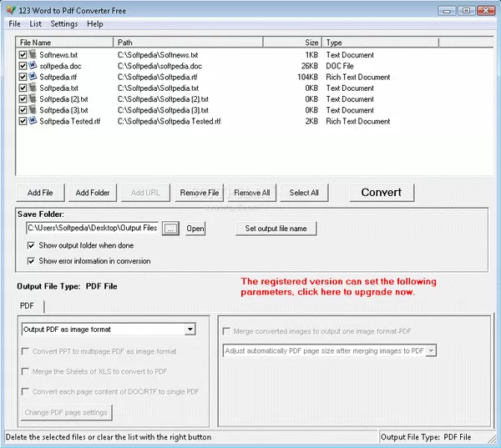Viewport: 501px width, 448px height.
Task: Open the Help menu
Action: coord(95,24)
